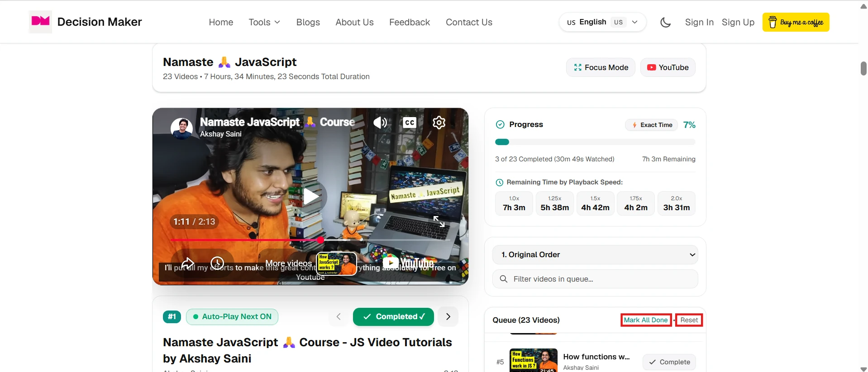Click the video share arrow icon
868x372 pixels.
point(188,263)
